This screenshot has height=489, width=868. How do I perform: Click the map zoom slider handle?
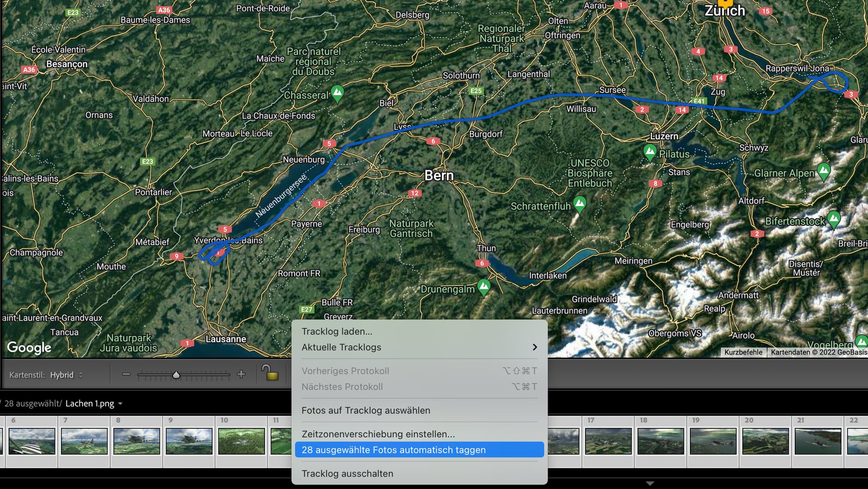(176, 375)
